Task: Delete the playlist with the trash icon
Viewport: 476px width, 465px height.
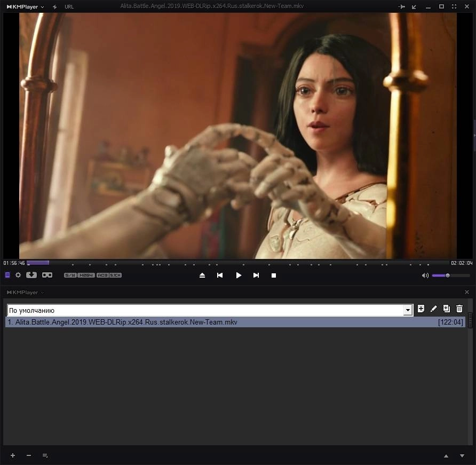Action: (459, 309)
